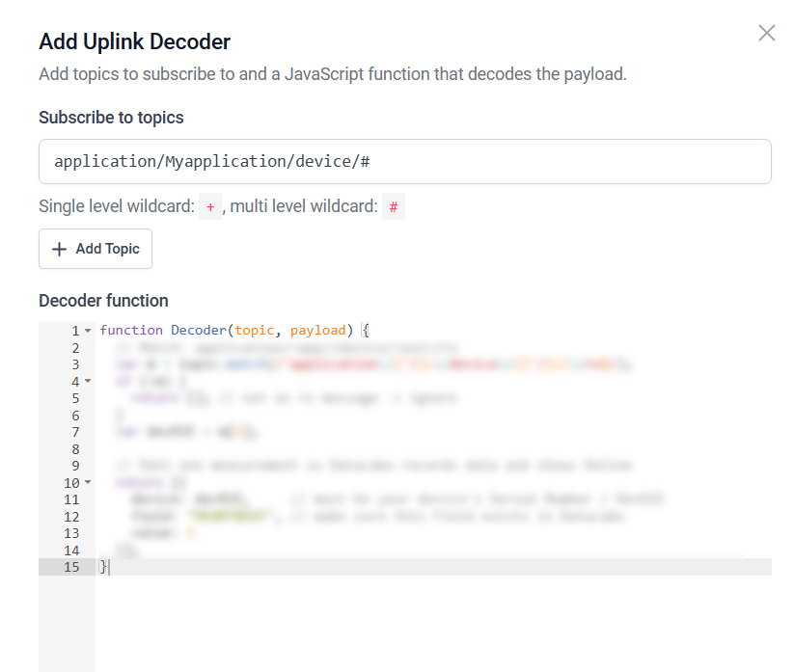794x672 pixels.
Task: Click the multi level wildcard # badge
Action: (x=393, y=206)
